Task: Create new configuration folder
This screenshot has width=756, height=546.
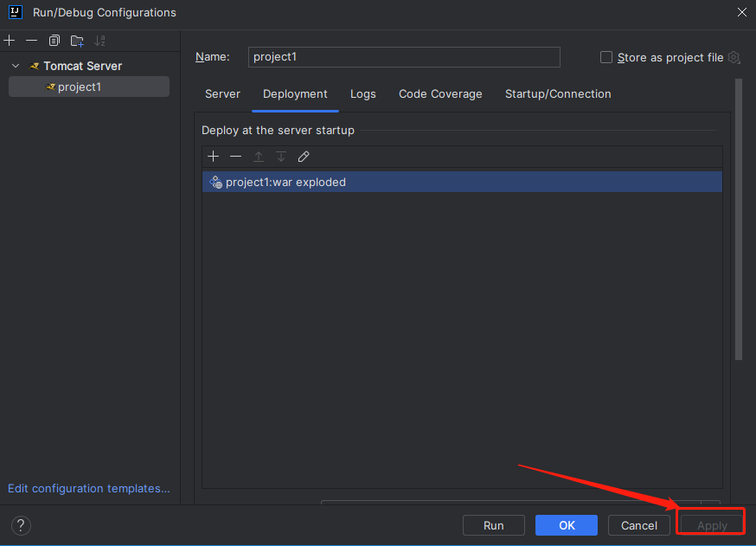Action: [77, 41]
